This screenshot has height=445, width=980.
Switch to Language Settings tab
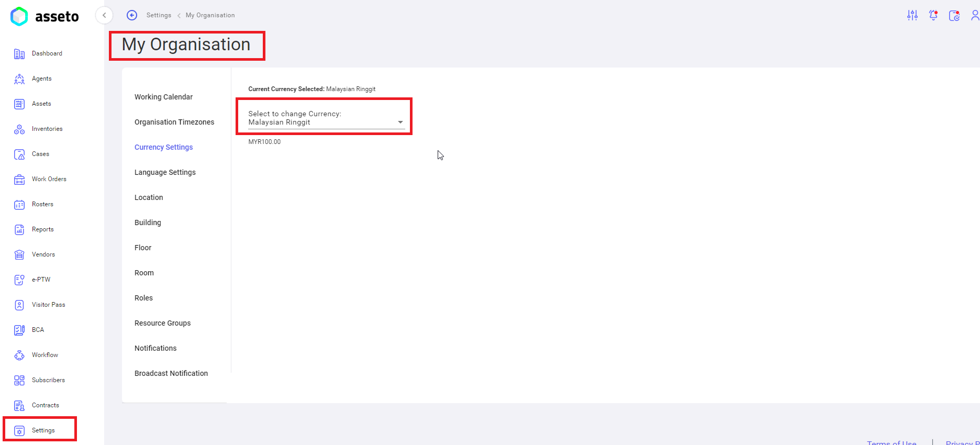pos(165,172)
